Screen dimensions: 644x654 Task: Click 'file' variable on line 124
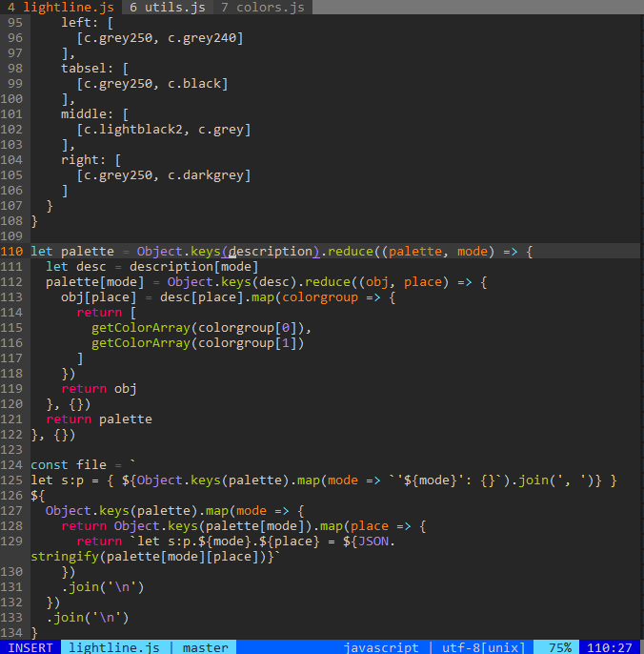[x=91, y=464]
